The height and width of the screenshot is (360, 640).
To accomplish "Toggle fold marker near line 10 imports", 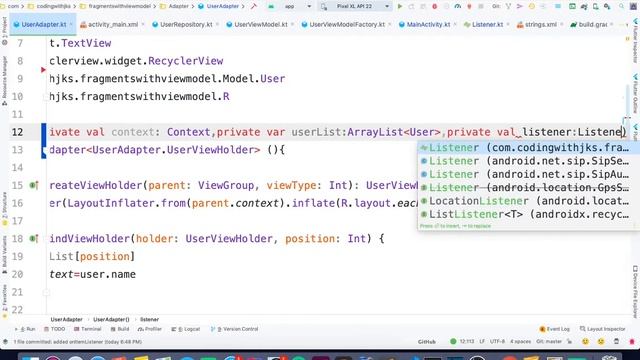I will click(x=46, y=97).
